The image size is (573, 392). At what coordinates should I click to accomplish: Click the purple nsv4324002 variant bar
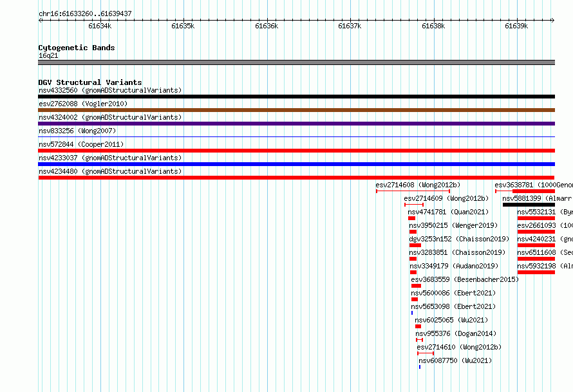(x=296, y=124)
